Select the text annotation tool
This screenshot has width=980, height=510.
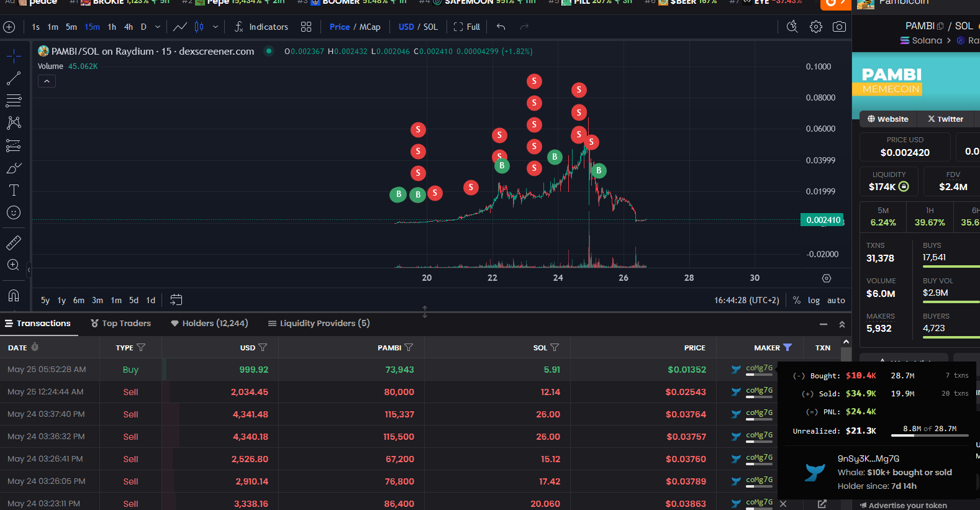[x=14, y=190]
